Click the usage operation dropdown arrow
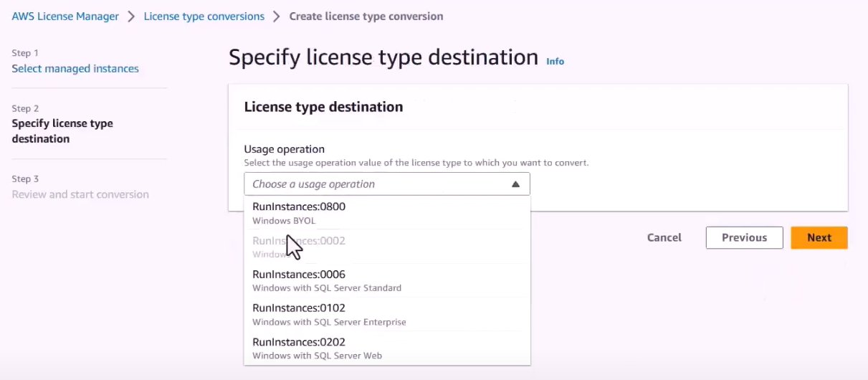The height and width of the screenshot is (380, 868). pyautogui.click(x=515, y=184)
